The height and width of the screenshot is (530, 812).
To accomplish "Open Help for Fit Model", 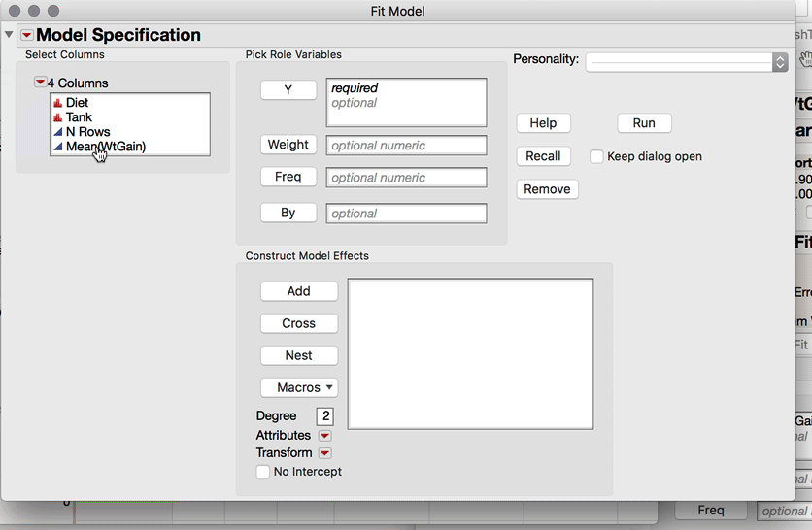I will (543, 123).
